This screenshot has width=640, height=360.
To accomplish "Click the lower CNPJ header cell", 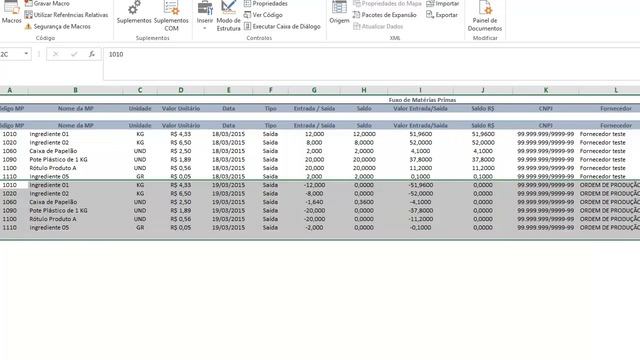I will point(546,125).
